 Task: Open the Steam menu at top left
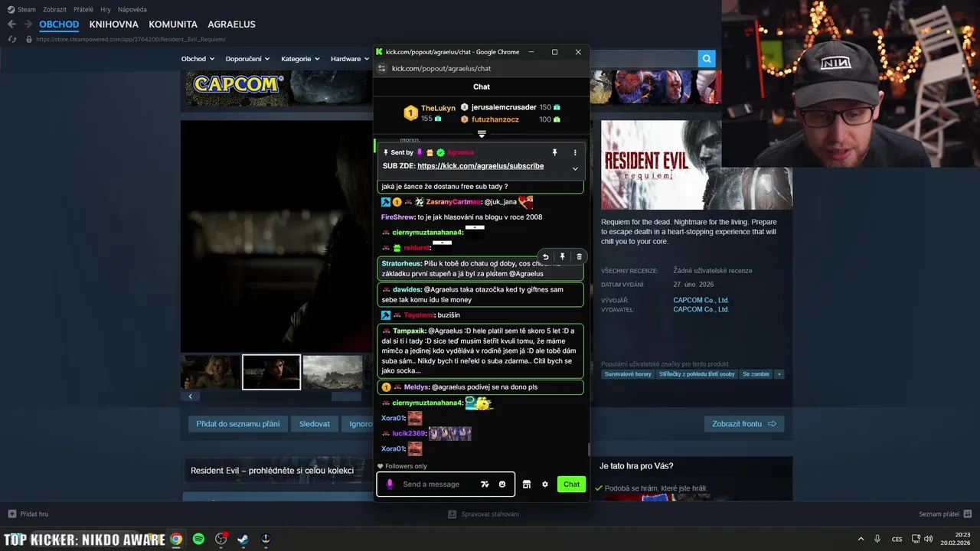pyautogui.click(x=21, y=10)
